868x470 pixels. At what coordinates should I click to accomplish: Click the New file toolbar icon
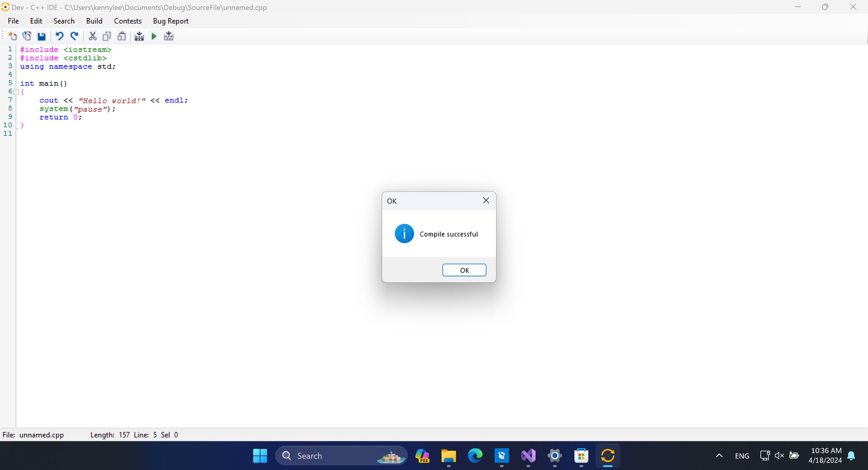[x=12, y=36]
